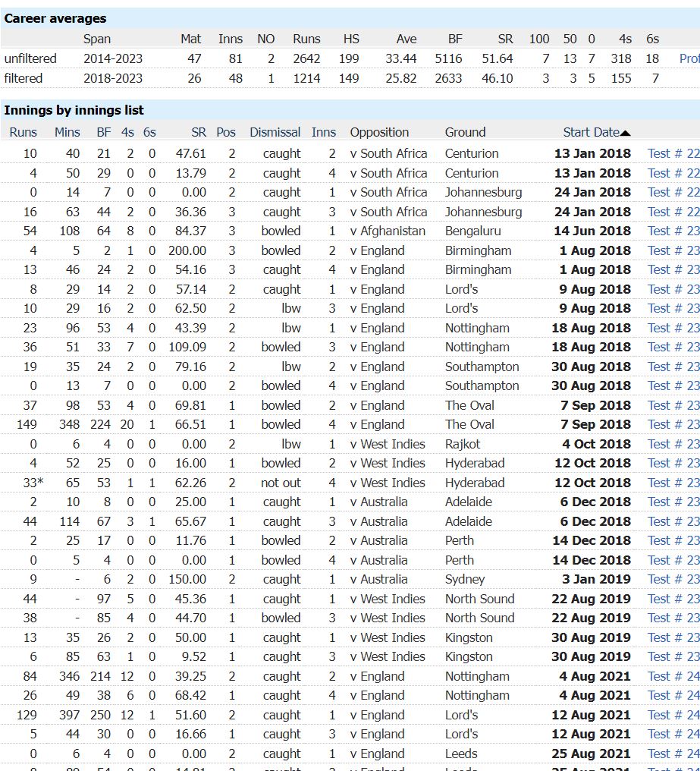Open Test link for Leeds 25 Aug 2021 duck
The width and height of the screenshot is (700, 771).
(673, 754)
